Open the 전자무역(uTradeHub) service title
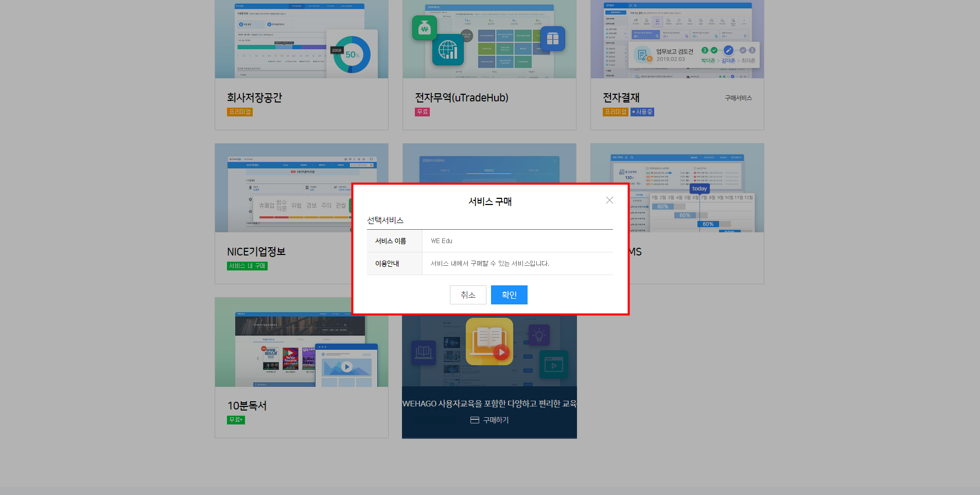The image size is (980, 495). pyautogui.click(x=461, y=98)
